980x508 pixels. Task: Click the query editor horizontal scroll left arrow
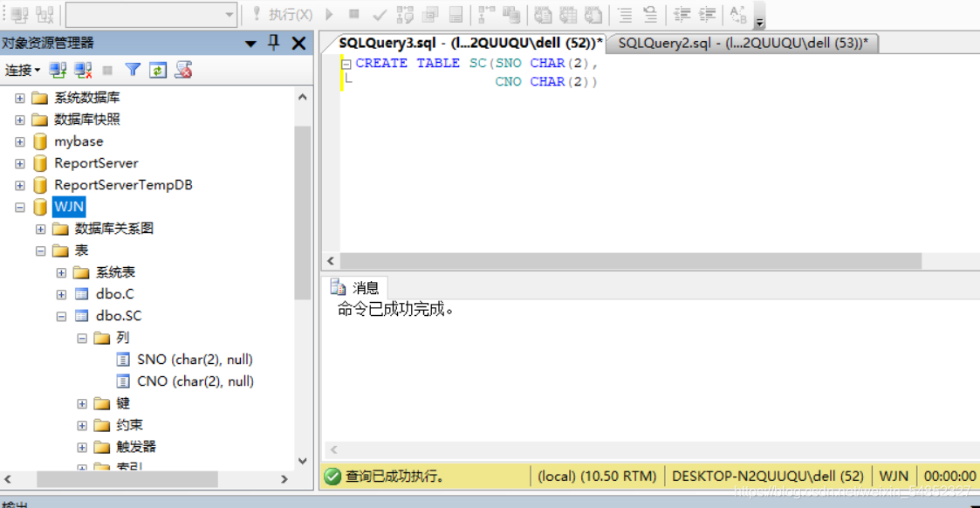[x=331, y=261]
